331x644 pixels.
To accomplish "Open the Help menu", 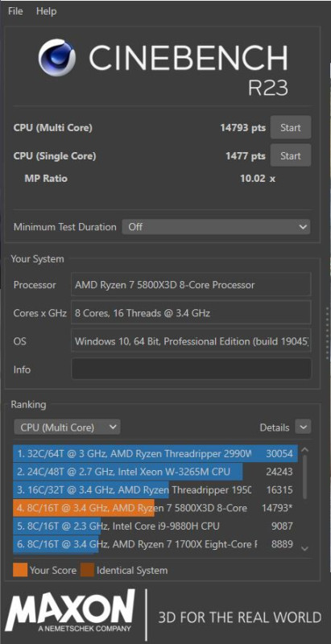I will pyautogui.click(x=46, y=11).
